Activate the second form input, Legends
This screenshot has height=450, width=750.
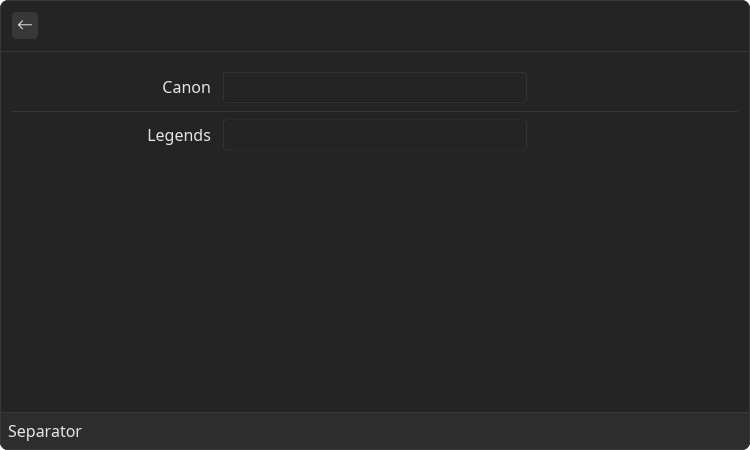pyautogui.click(x=375, y=135)
